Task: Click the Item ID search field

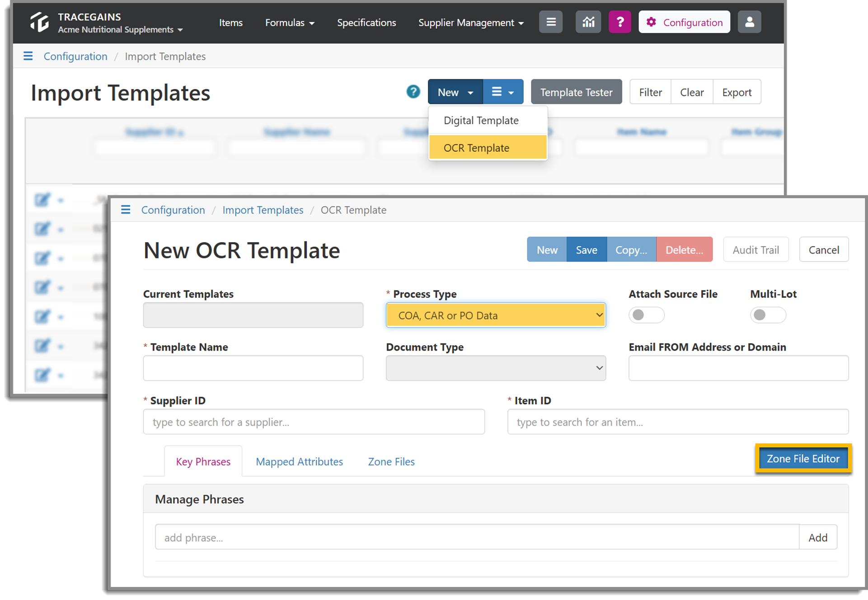Action: [678, 422]
